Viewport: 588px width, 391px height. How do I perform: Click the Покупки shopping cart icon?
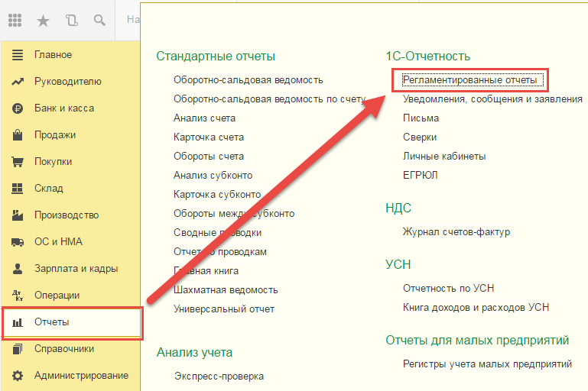tap(18, 162)
